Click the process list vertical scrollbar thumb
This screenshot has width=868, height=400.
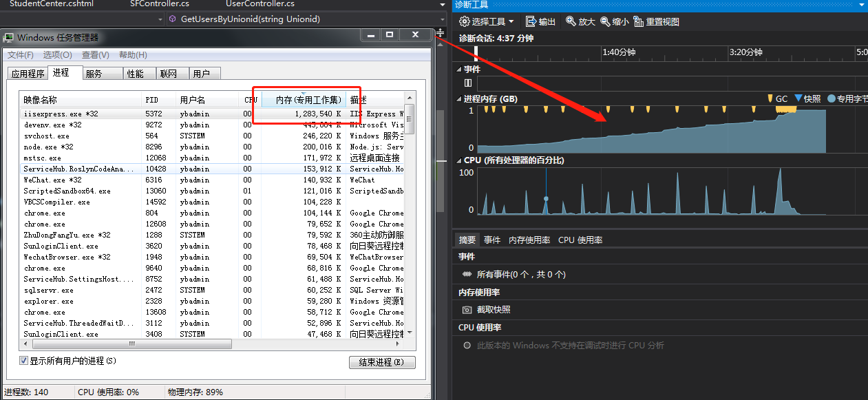click(x=410, y=118)
